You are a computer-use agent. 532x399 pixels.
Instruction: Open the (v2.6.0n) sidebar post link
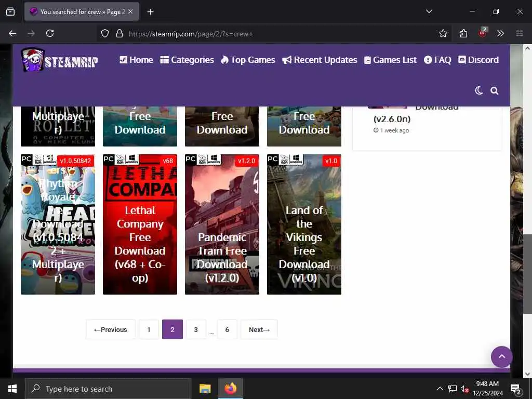click(392, 119)
